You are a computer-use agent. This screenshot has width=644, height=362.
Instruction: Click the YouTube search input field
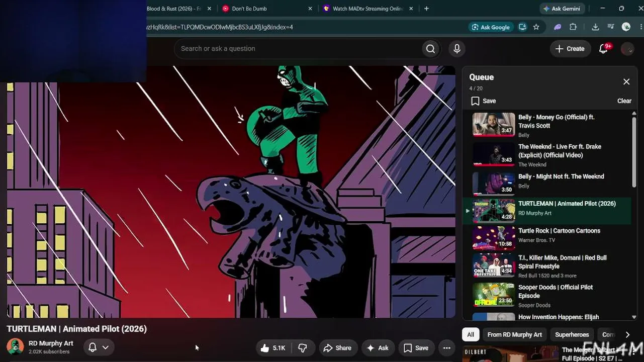tap(299, 49)
